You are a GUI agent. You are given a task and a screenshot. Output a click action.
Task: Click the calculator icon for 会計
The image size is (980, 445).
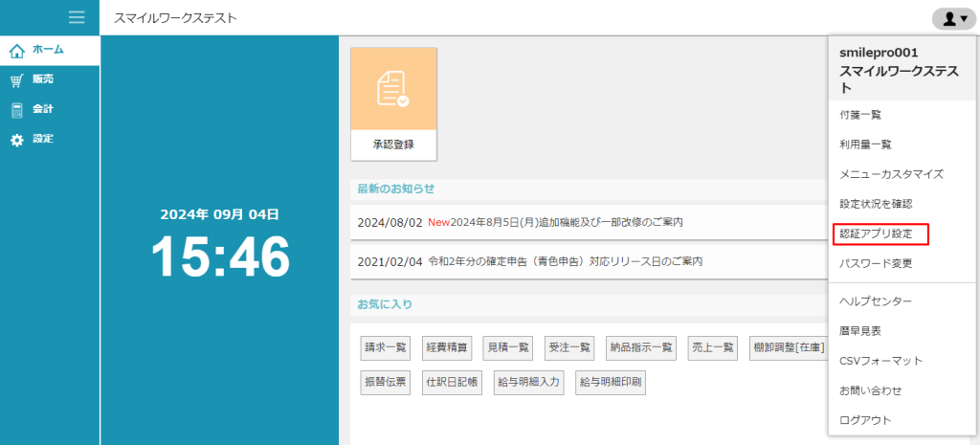tap(17, 110)
